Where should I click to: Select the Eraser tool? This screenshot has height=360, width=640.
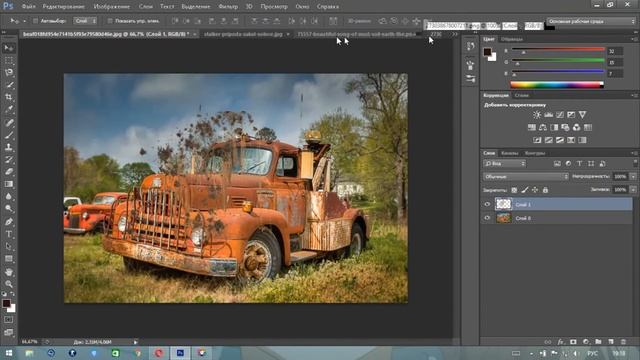[9, 171]
